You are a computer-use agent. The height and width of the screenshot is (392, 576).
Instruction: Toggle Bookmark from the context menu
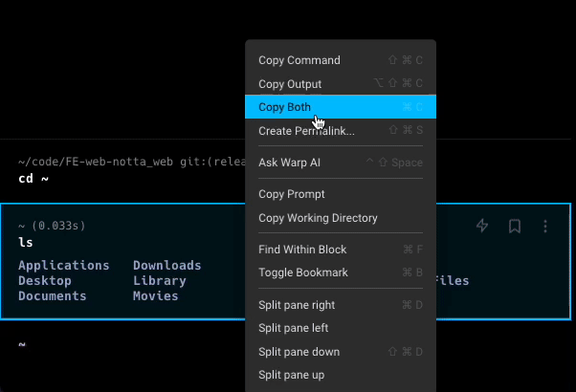pyautogui.click(x=303, y=272)
